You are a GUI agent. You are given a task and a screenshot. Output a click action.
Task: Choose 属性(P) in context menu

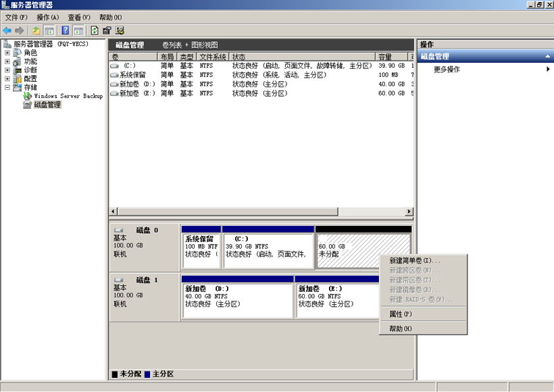400,314
